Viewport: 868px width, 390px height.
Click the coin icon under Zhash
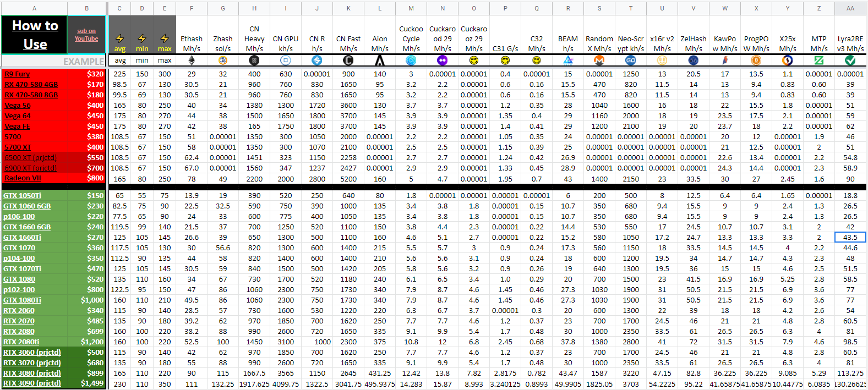pos(223,61)
